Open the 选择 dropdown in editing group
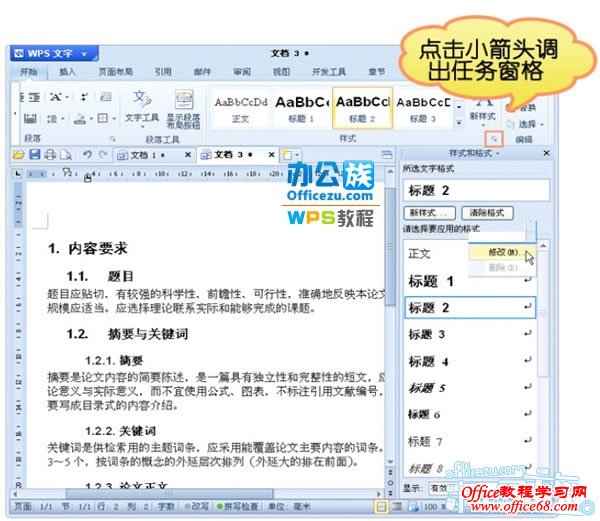The height and width of the screenshot is (521, 600). click(525, 124)
